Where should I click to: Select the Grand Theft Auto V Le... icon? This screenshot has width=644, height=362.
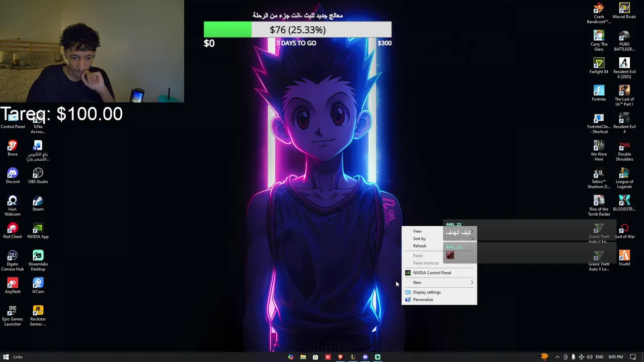[x=599, y=261]
